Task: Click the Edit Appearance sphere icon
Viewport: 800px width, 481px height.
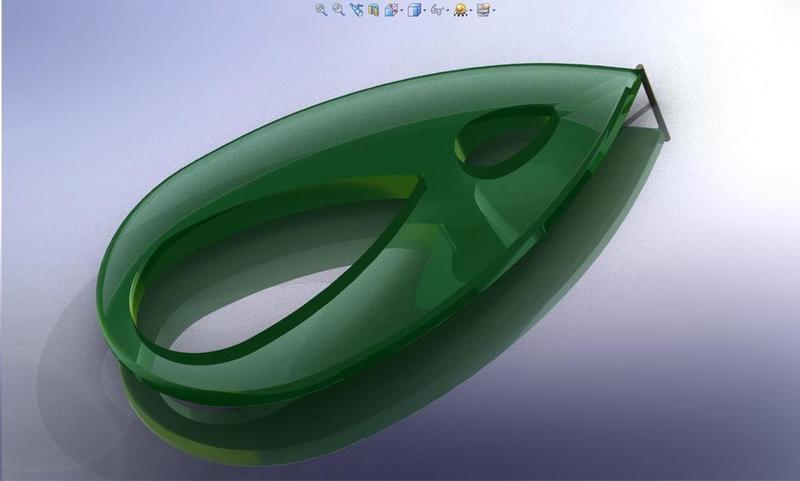Action: (460, 10)
